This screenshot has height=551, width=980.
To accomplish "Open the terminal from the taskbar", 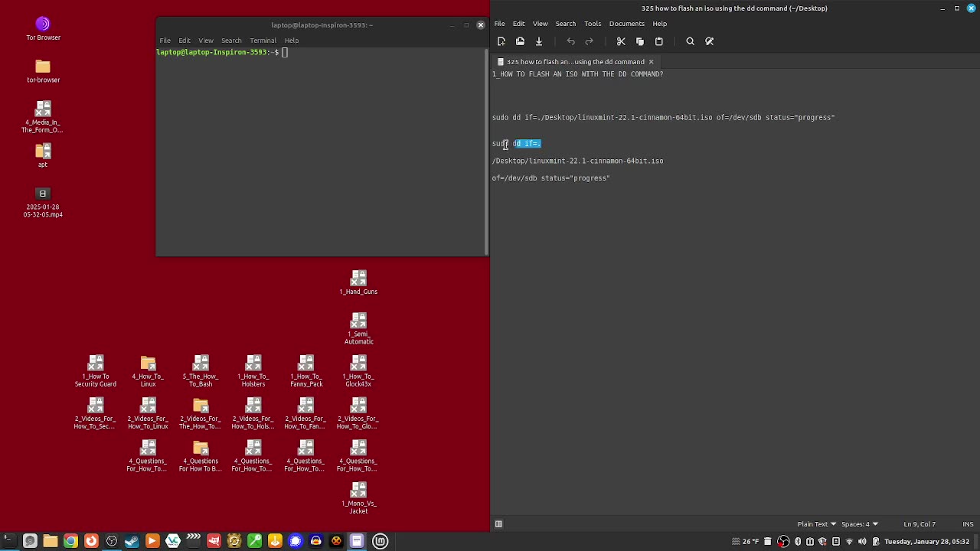I will tap(9, 541).
